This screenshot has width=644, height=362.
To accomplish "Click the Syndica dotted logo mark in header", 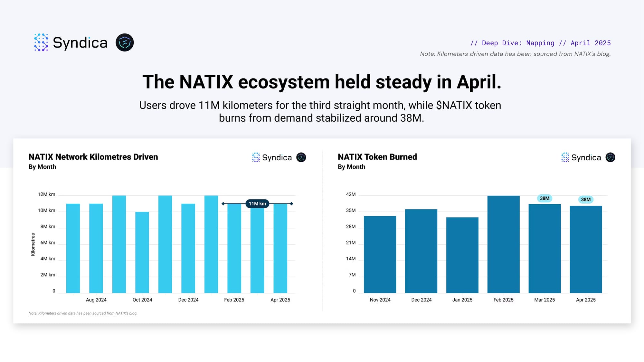I will click(x=41, y=42).
